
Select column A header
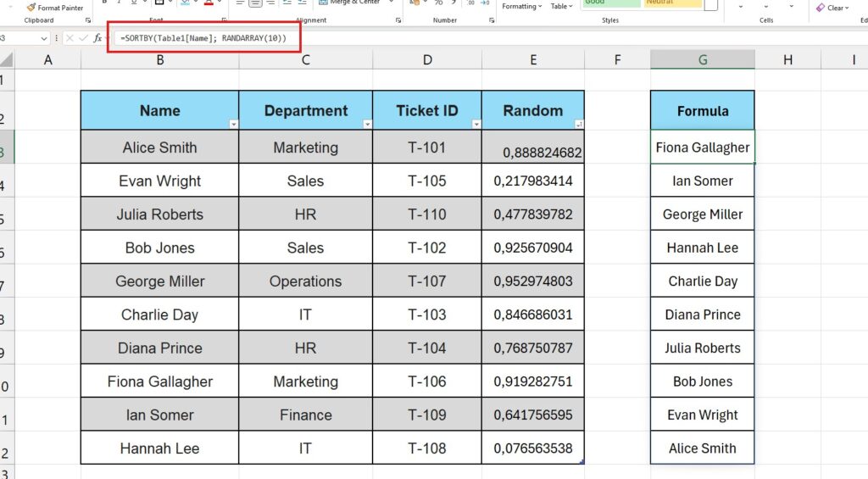click(x=48, y=60)
